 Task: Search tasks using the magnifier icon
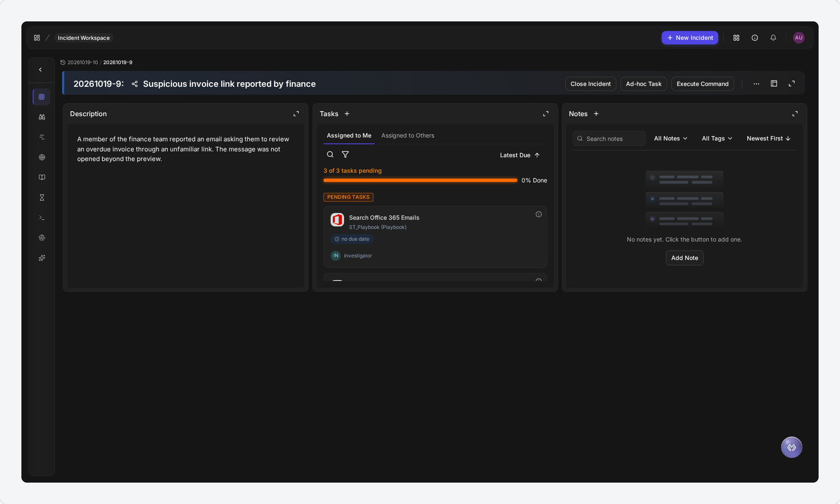pos(330,154)
